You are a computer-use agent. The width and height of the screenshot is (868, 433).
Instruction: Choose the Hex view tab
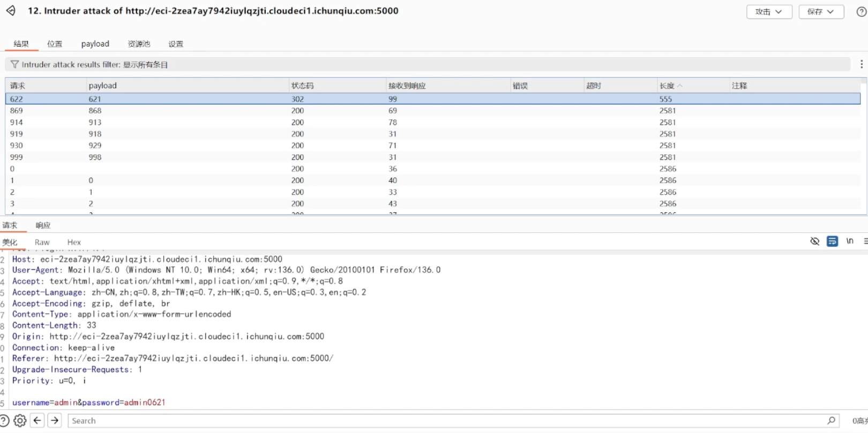[74, 242]
